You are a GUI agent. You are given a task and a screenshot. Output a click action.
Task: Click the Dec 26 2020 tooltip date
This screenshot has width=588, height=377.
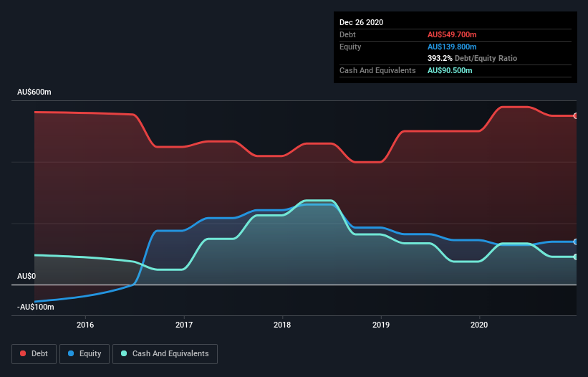click(x=362, y=22)
